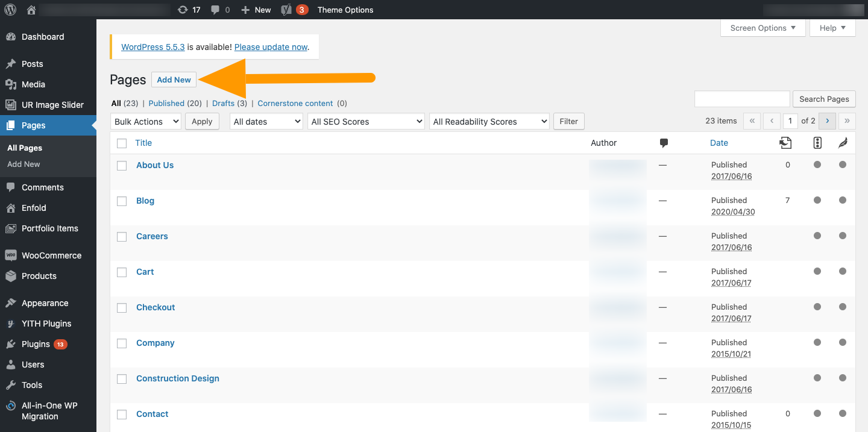Check the Blog page checkbox
Image resolution: width=868 pixels, height=432 pixels.
(122, 201)
